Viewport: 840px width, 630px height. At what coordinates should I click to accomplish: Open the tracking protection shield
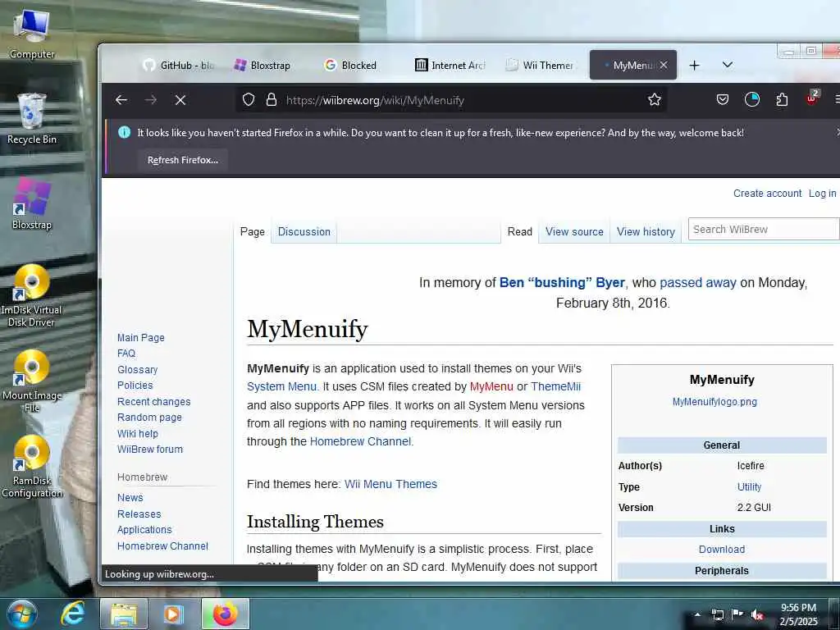pyautogui.click(x=249, y=99)
